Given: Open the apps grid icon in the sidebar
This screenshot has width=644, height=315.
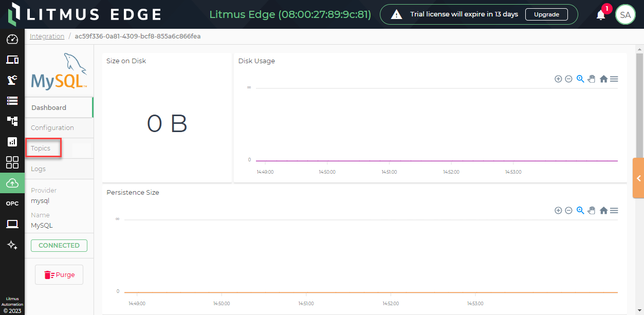Looking at the screenshot, I should (12, 162).
